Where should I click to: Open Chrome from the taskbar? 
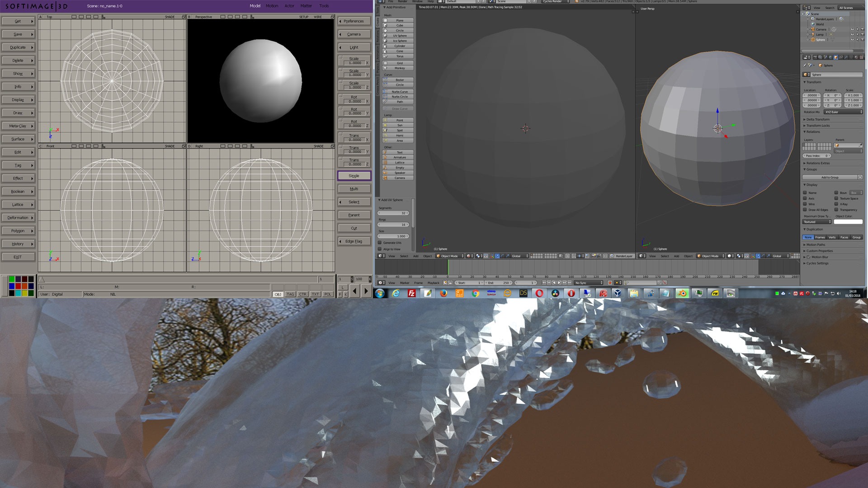(x=476, y=293)
